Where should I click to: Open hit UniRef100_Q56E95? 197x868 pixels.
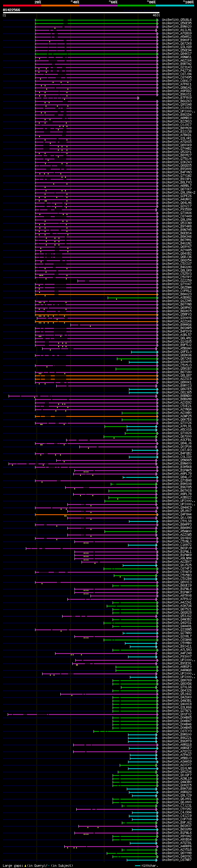pyautogui.click(x=177, y=23)
